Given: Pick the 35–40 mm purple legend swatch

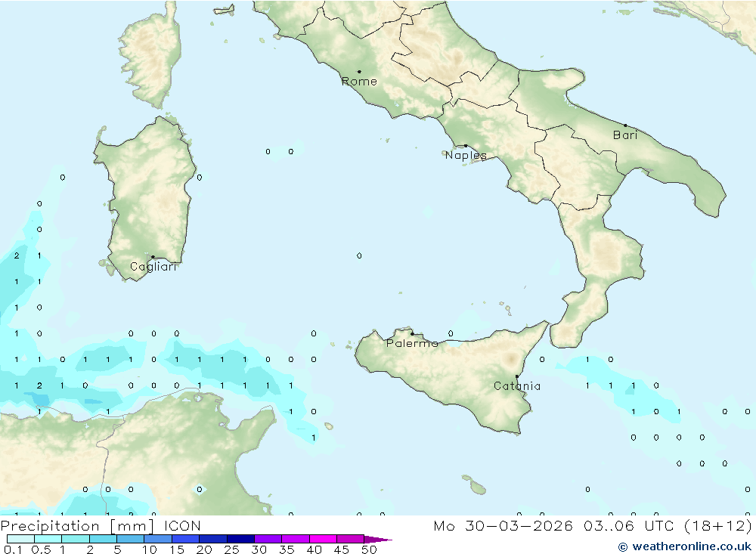Looking at the screenshot, I should [296, 539].
